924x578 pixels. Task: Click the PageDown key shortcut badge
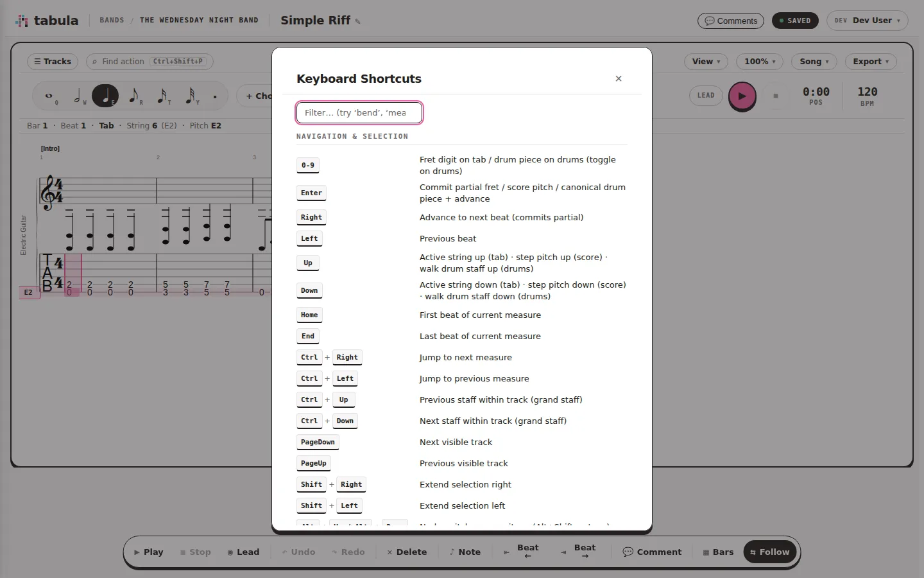click(318, 442)
